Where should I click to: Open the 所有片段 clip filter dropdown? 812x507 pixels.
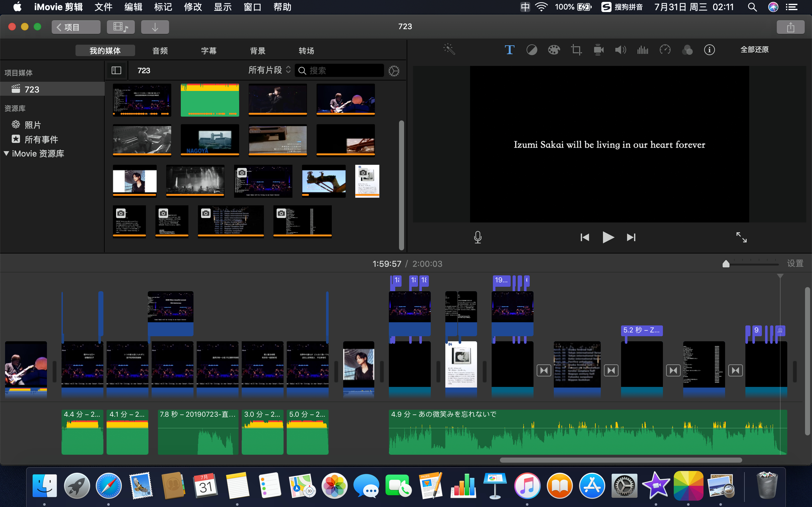click(269, 70)
